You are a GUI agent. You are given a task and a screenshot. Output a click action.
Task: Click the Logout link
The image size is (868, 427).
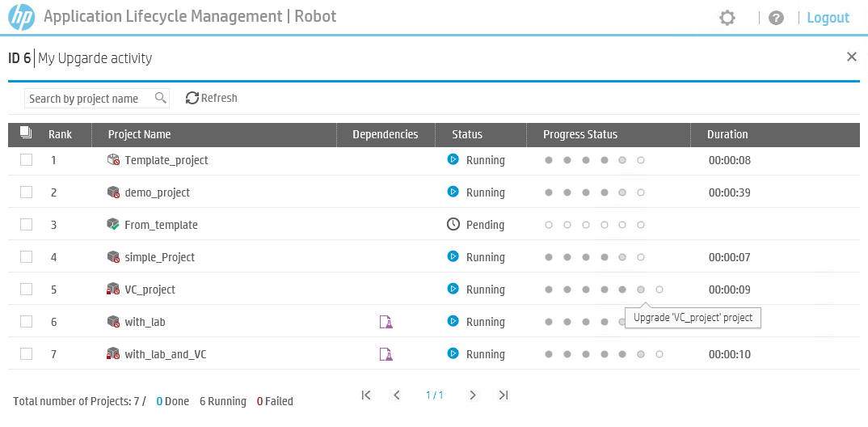click(x=828, y=18)
